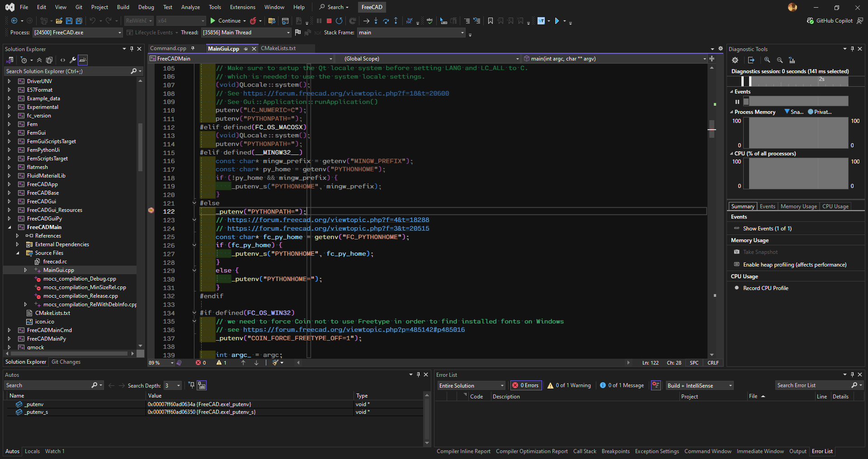The image size is (868, 459).
Task: Expand the FreeCADGui project node
Action: [9, 201]
